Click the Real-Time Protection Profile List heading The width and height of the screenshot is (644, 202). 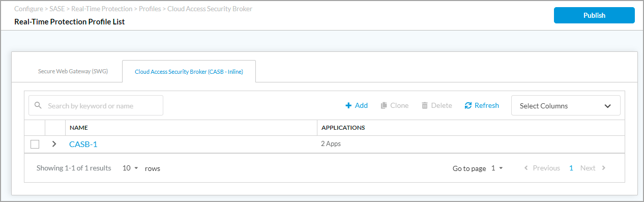point(69,22)
